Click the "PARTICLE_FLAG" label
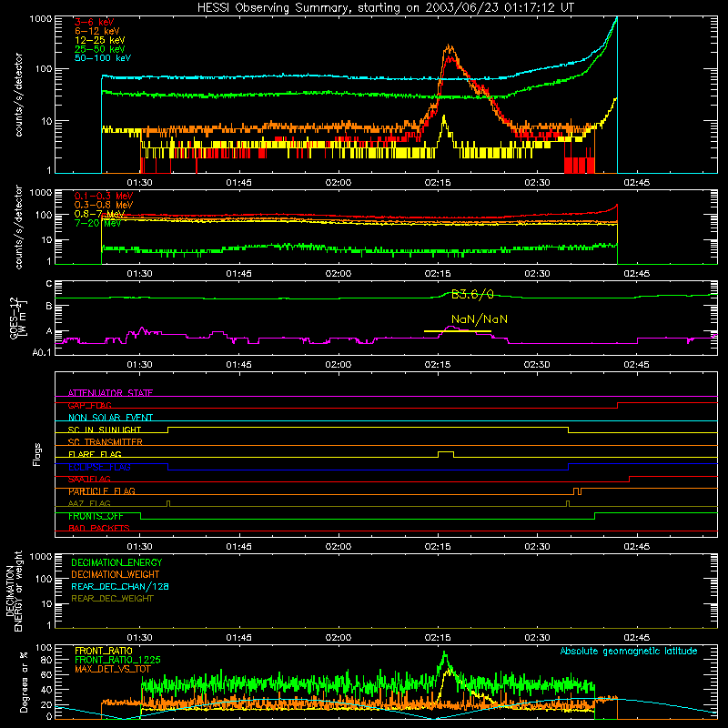 click(102, 491)
